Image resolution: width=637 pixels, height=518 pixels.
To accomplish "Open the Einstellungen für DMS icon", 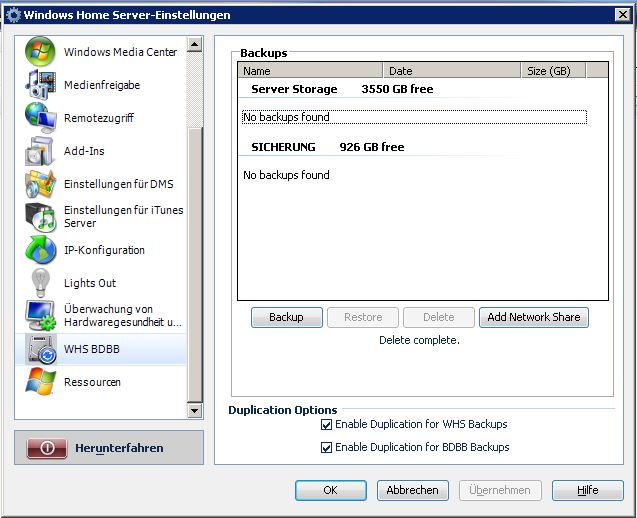I will click(x=41, y=184).
